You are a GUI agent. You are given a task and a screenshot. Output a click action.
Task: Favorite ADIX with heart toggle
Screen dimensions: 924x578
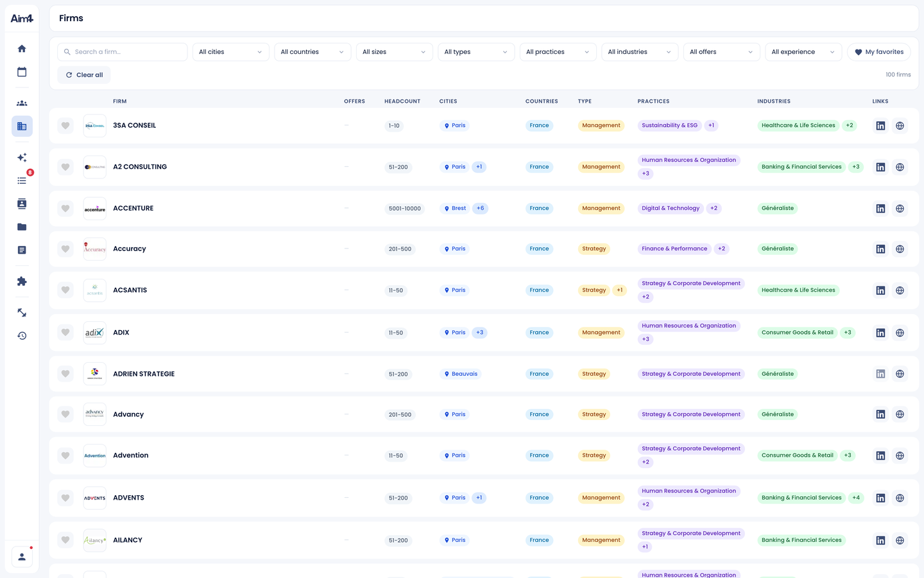(65, 333)
